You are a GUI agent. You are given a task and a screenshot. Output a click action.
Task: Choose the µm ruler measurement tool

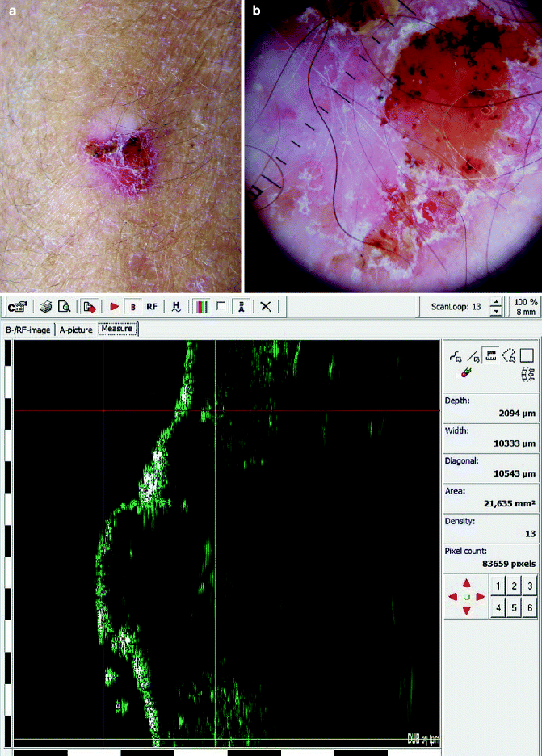(x=489, y=355)
